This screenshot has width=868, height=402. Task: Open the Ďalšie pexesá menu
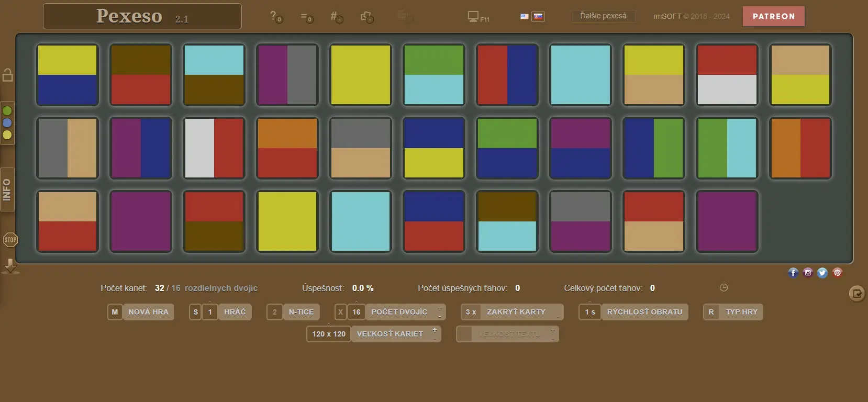(x=603, y=16)
